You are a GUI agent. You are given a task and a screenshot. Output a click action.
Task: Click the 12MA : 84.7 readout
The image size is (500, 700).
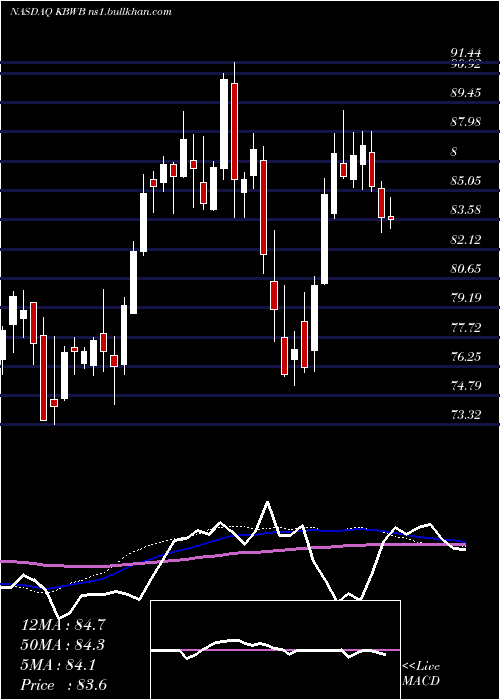click(x=63, y=625)
